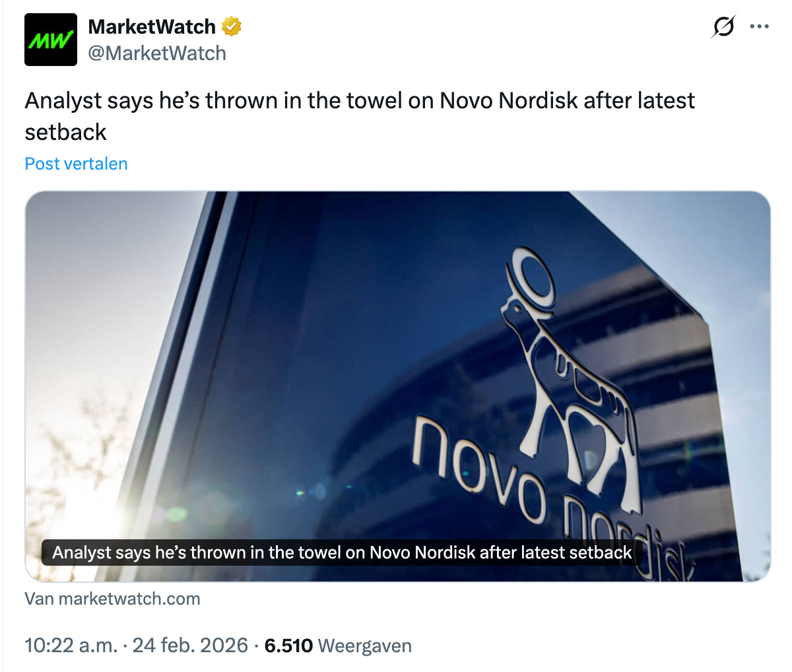
Task: Open the Novo Nordisk article preview image
Action: point(397,386)
